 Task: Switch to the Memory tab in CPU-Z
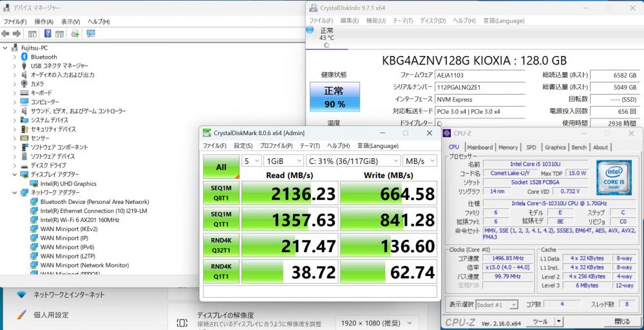pyautogui.click(x=508, y=147)
